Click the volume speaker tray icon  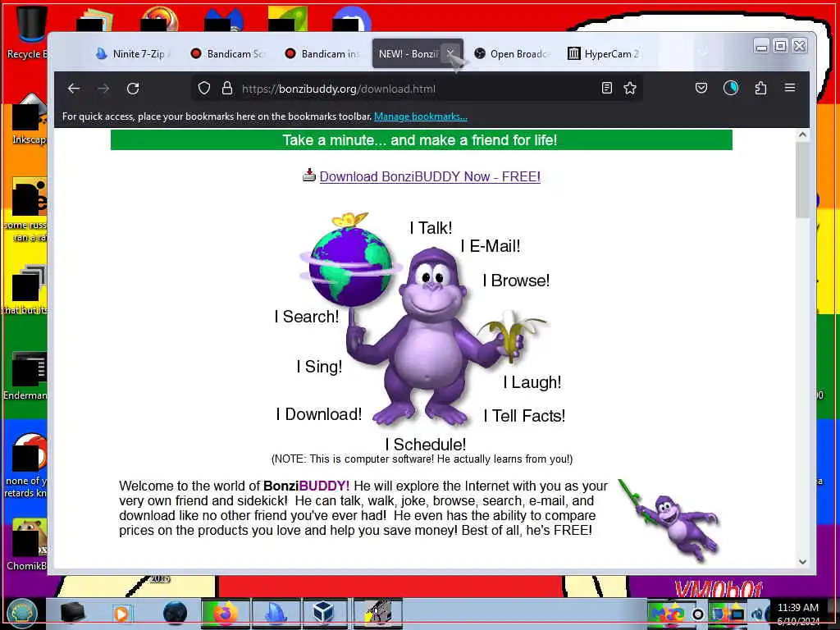click(x=759, y=614)
